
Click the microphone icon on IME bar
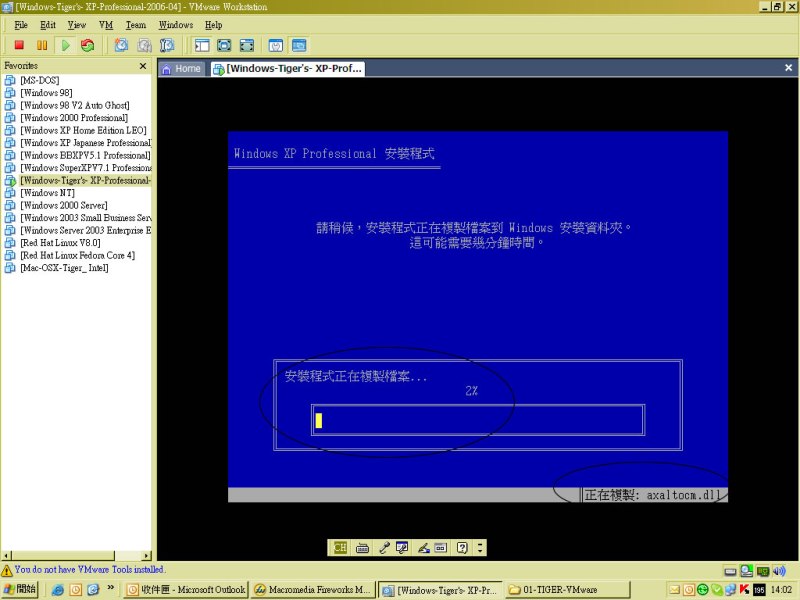tap(384, 548)
